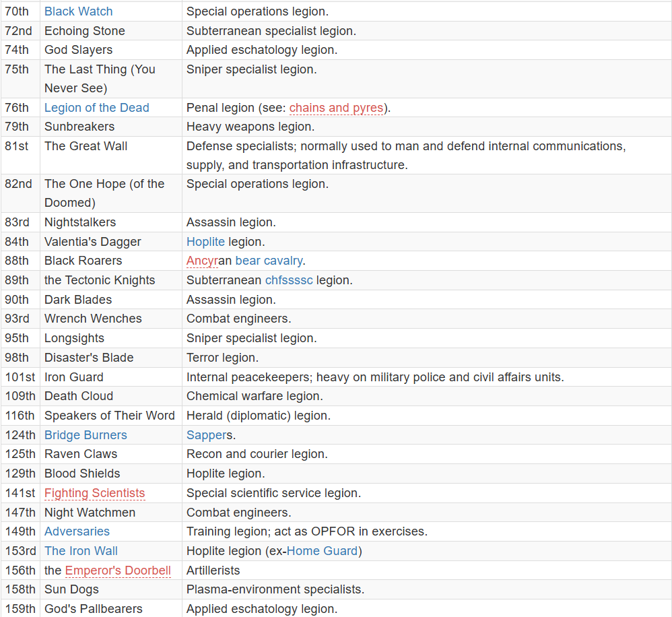Click the Sun Dogs cell
Viewport: 672px width, 617px height.
[111, 589]
